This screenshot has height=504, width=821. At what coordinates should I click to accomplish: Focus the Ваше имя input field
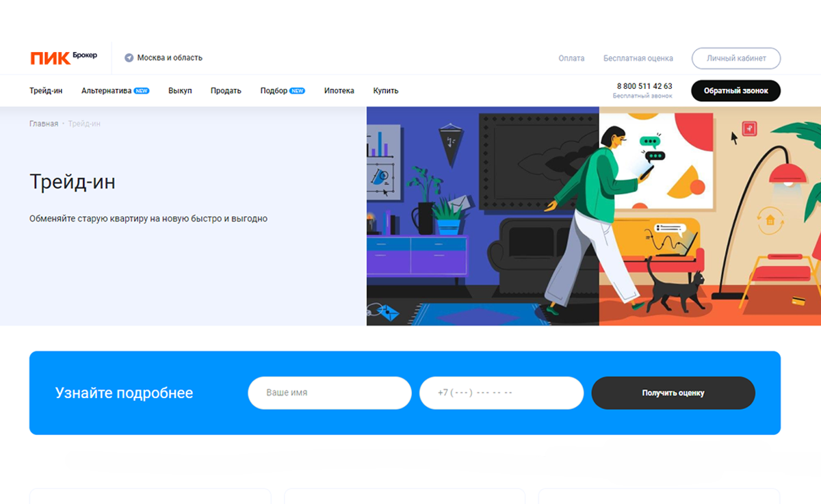[x=330, y=393]
